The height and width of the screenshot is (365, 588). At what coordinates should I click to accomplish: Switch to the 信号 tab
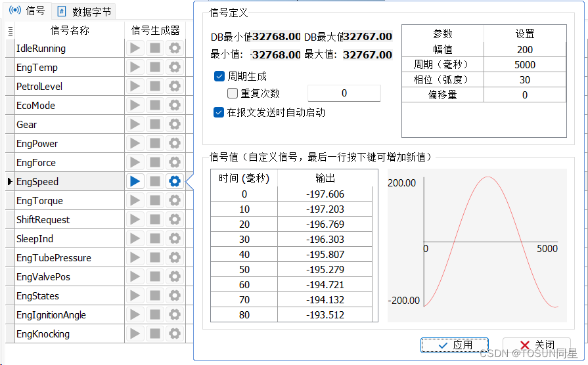click(x=28, y=11)
